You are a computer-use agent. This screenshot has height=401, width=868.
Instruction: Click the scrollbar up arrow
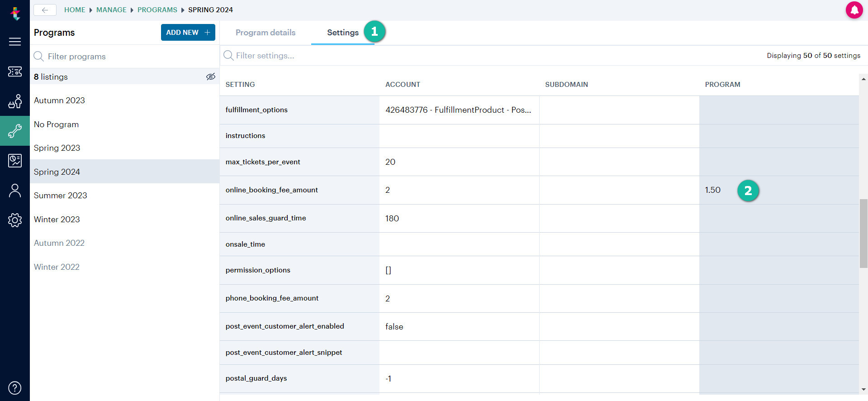coord(863,79)
